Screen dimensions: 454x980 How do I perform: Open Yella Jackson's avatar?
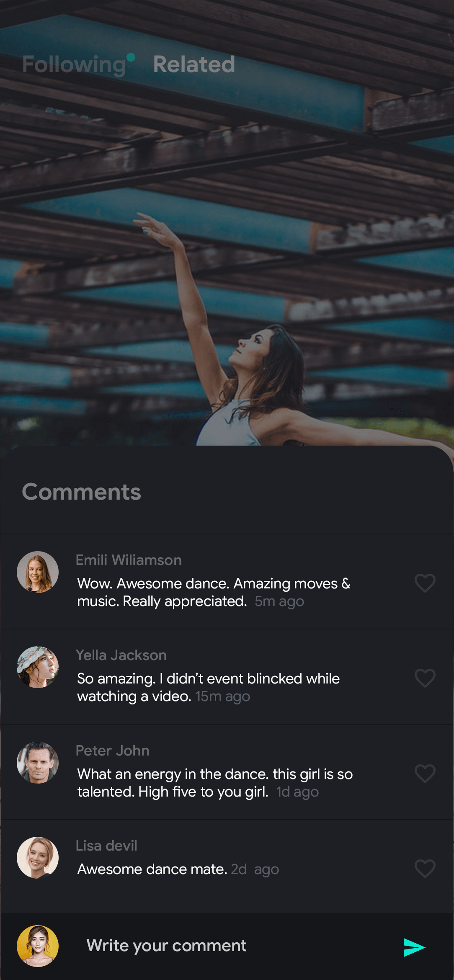pos(38,667)
